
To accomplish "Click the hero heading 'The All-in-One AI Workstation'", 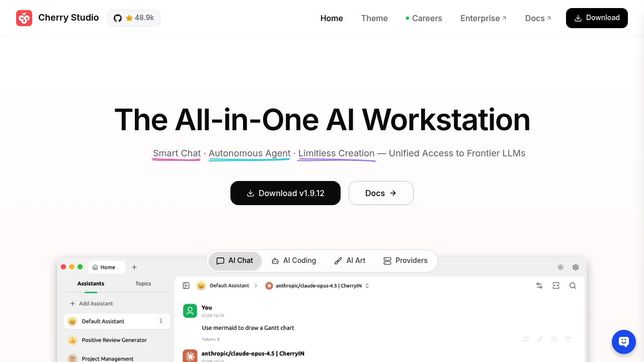I will pyautogui.click(x=322, y=120).
